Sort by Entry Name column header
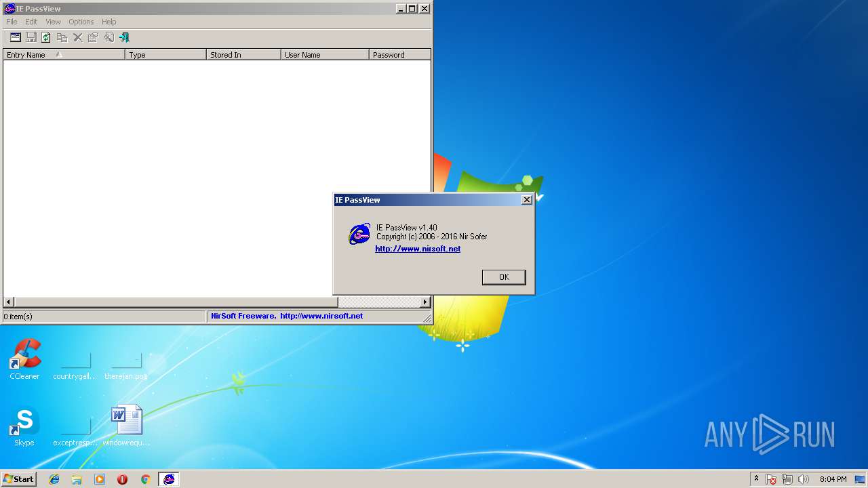The width and height of the screenshot is (868, 488). (64, 55)
